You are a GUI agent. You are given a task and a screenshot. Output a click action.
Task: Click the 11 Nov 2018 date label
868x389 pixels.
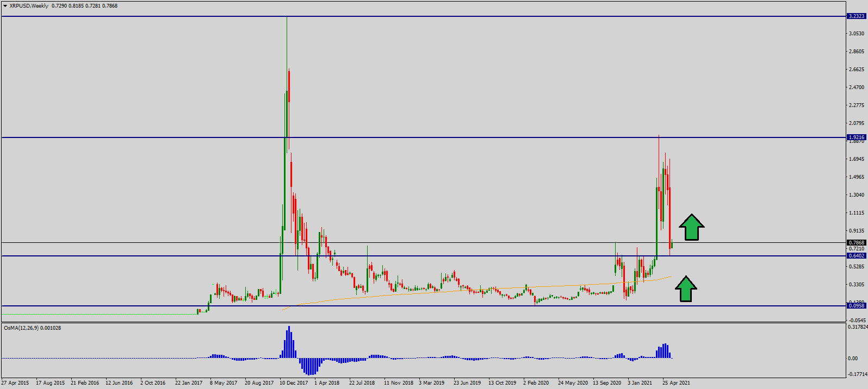(x=399, y=383)
